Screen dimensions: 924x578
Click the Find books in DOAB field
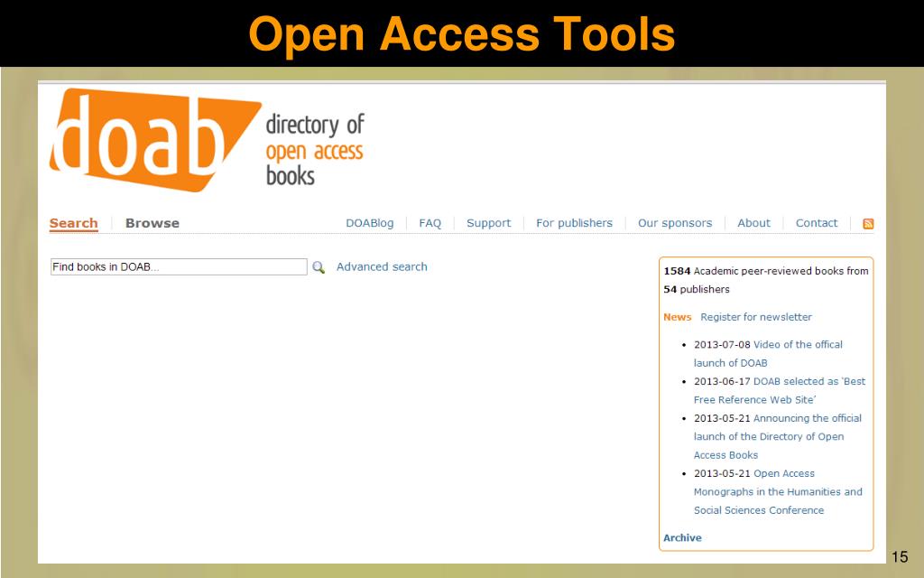pos(179,266)
